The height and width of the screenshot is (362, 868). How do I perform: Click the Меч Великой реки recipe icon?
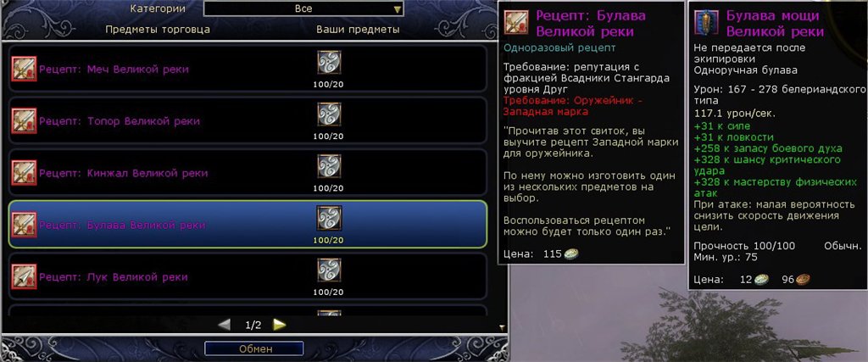pyautogui.click(x=24, y=69)
